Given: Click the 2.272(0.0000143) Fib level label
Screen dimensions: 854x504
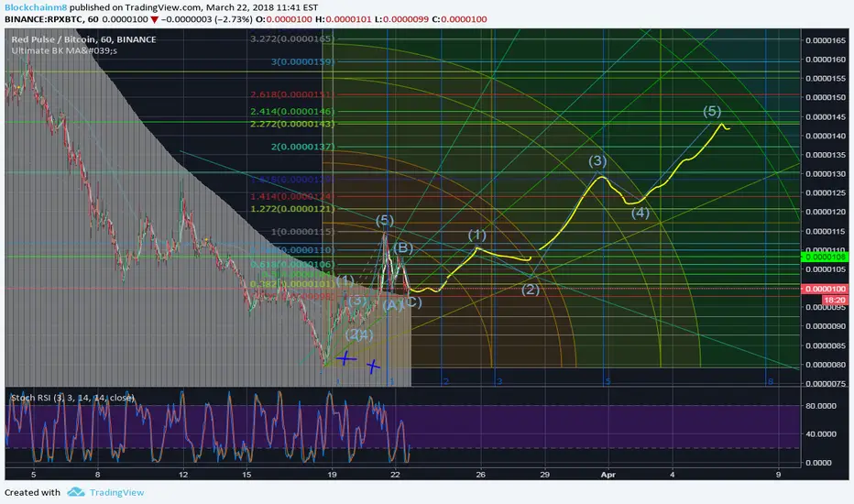Looking at the screenshot, I should point(292,125).
